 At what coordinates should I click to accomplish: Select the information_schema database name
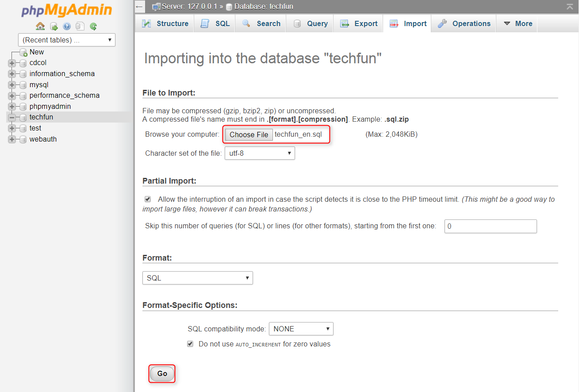tap(62, 74)
